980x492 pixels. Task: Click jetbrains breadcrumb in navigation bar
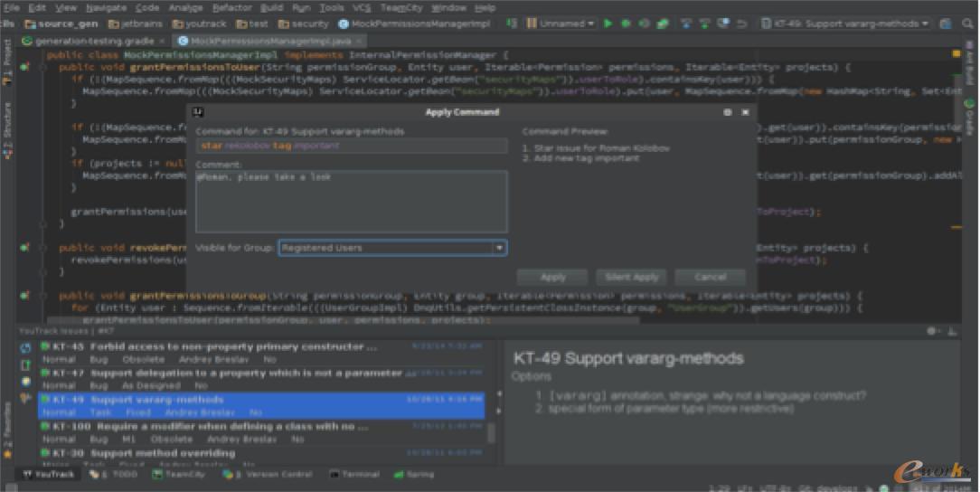pos(135,24)
